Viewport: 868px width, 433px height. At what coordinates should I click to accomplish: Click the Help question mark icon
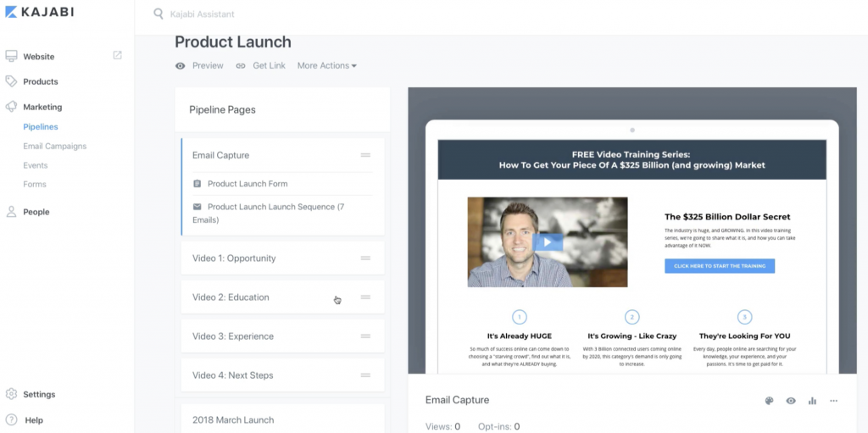11,419
